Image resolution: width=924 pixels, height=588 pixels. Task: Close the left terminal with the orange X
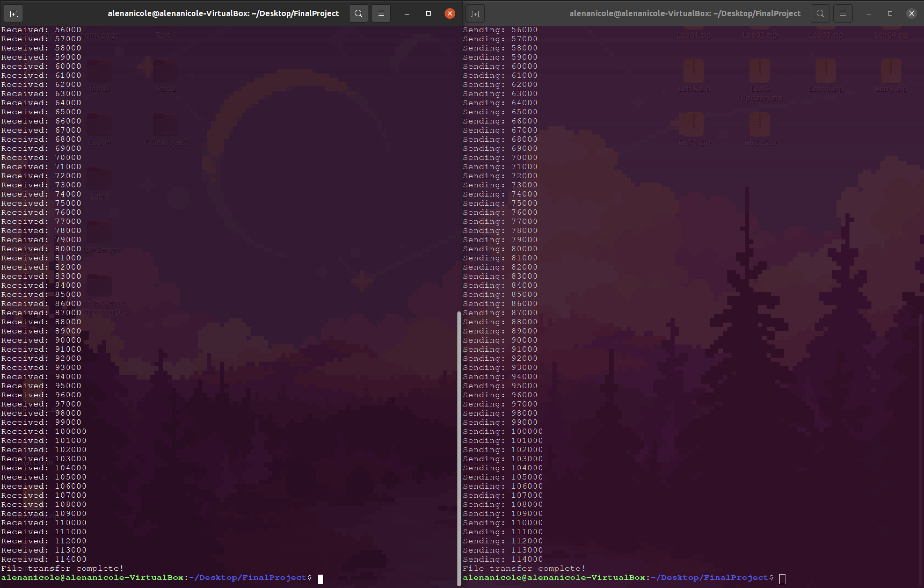click(x=450, y=13)
